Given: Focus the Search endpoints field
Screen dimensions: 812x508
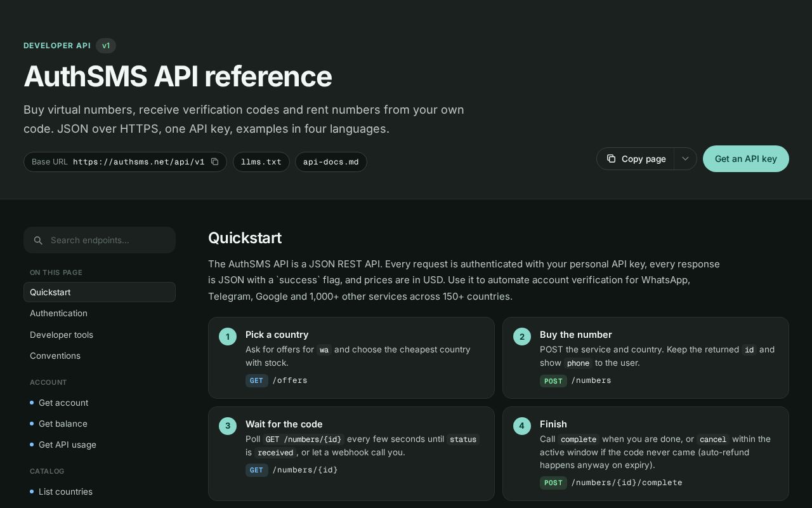Looking at the screenshot, I should [x=100, y=240].
